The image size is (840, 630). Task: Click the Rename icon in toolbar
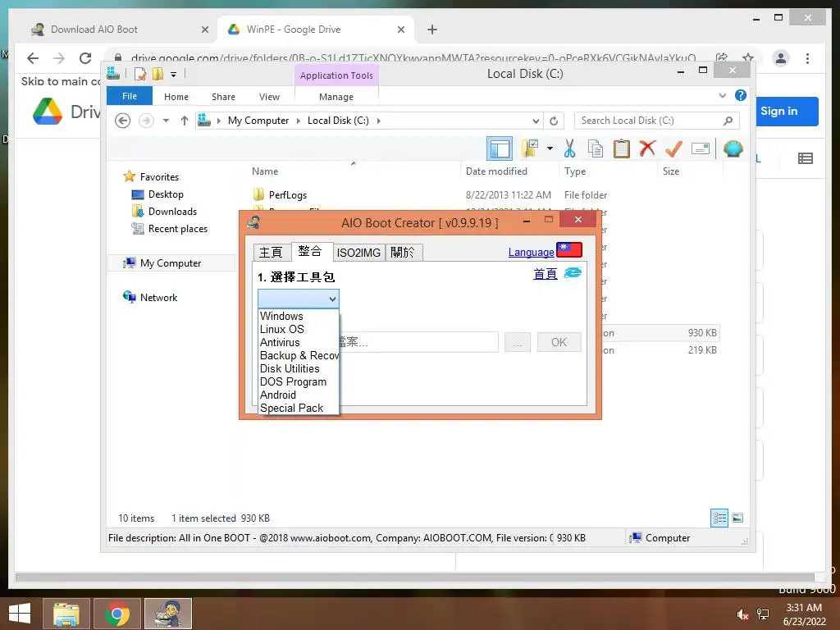701,148
